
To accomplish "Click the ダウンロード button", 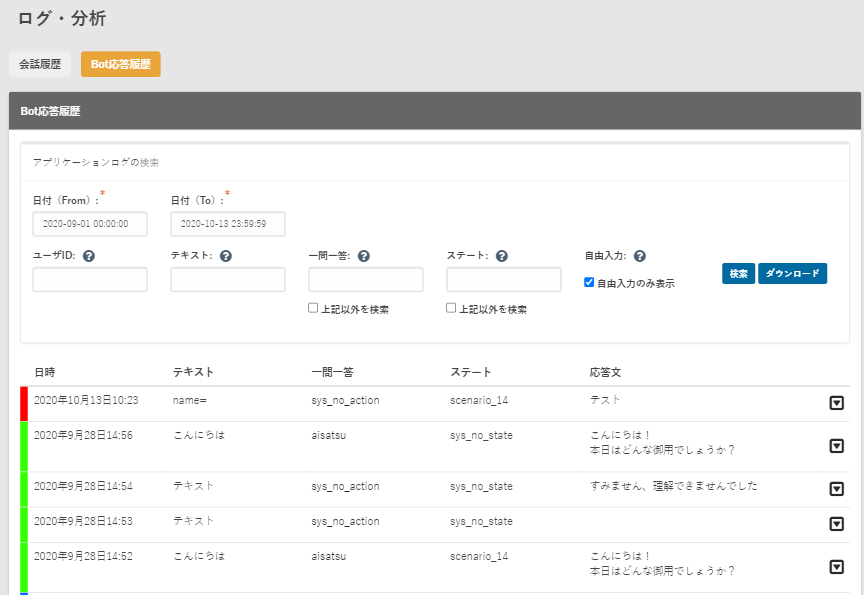I will point(792,274).
